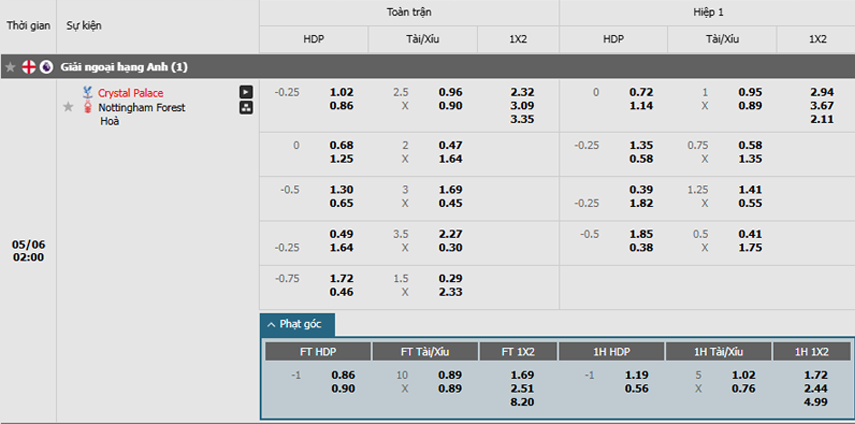855x424 pixels.
Task: Open the match statistics icon
Action: point(246,107)
